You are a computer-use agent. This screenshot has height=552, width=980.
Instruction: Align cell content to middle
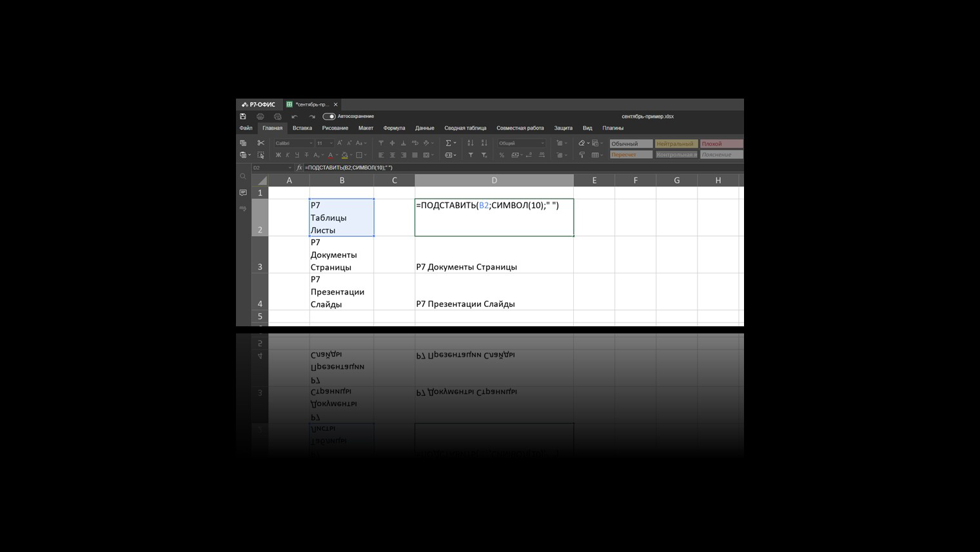point(392,143)
